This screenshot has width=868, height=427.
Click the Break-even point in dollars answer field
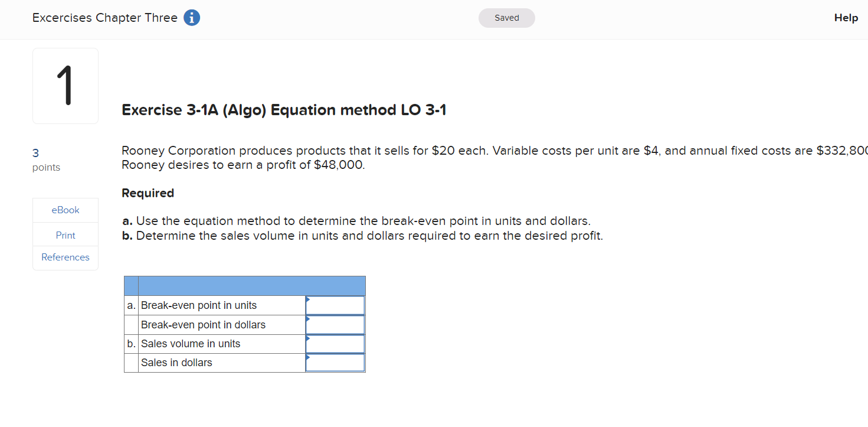tap(335, 324)
